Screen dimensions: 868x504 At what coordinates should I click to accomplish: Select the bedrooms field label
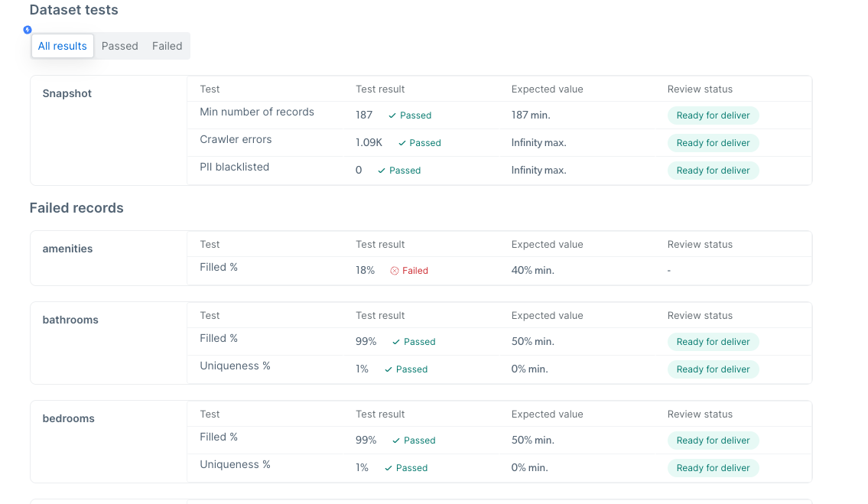68,418
